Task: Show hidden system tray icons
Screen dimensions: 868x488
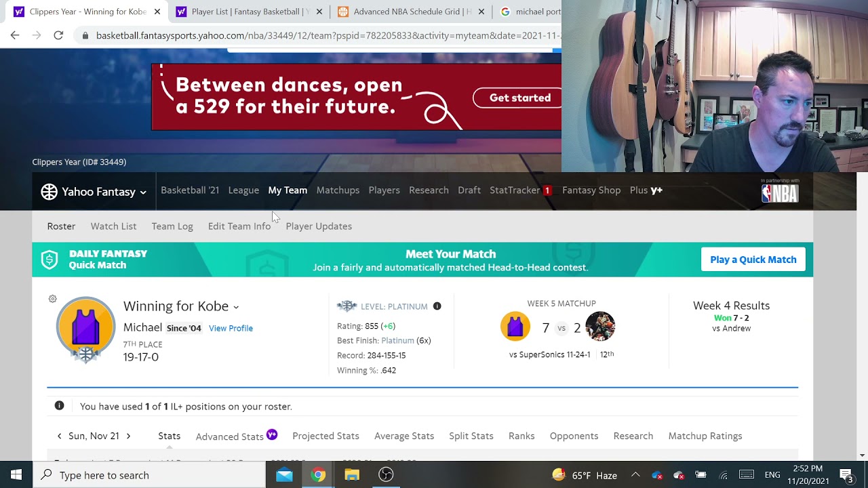Action: [x=635, y=475]
